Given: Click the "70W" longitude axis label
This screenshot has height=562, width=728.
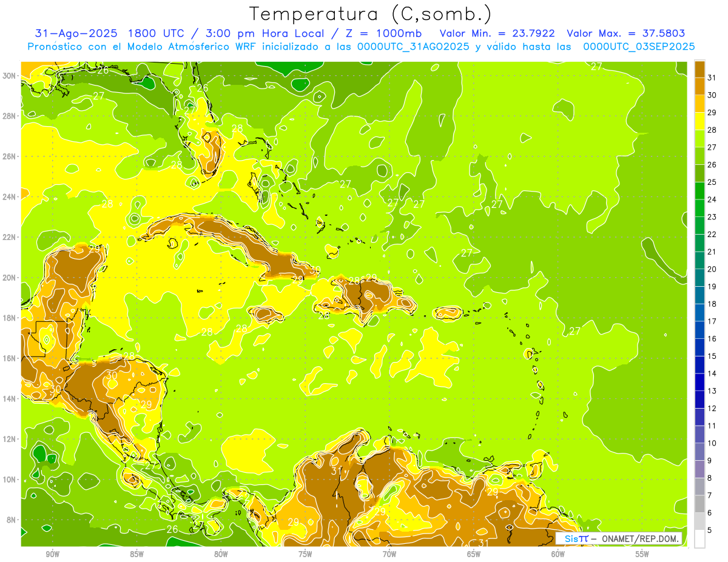Looking at the screenshot, I should coord(389,554).
